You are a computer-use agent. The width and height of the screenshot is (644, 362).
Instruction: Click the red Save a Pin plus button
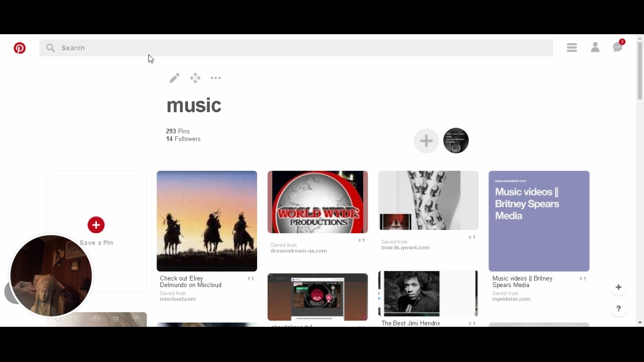pyautogui.click(x=96, y=225)
